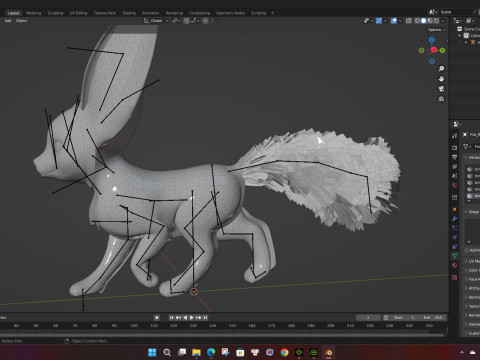Click the viewport zoom magnifier gizmo
The height and width of the screenshot is (360, 480).
click(441, 69)
